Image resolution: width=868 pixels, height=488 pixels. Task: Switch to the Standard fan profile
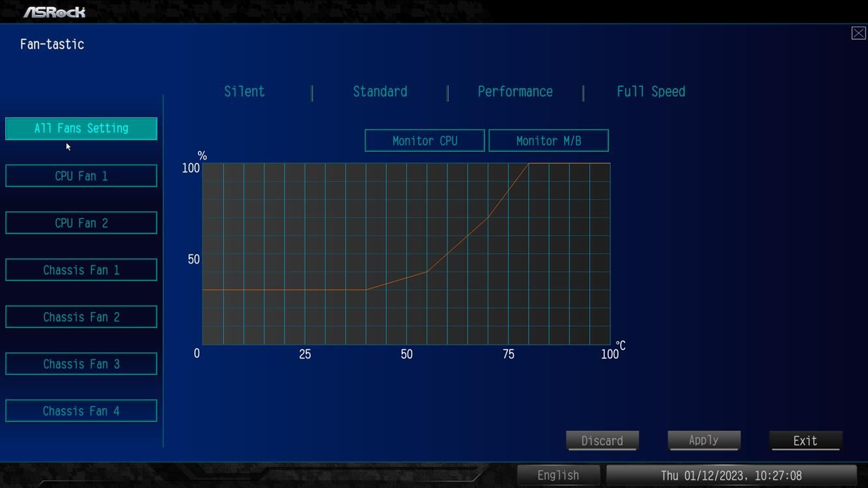click(x=380, y=92)
